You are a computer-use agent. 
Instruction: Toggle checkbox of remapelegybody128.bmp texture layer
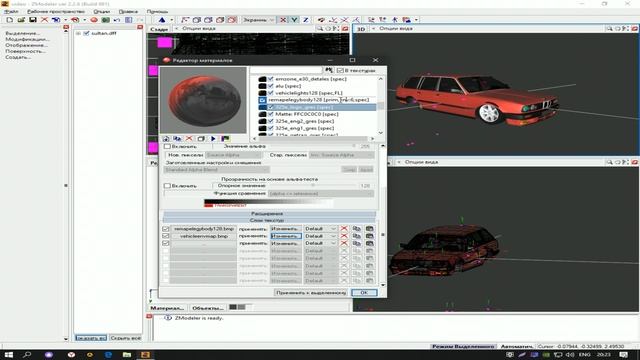pyautogui.click(x=165, y=229)
